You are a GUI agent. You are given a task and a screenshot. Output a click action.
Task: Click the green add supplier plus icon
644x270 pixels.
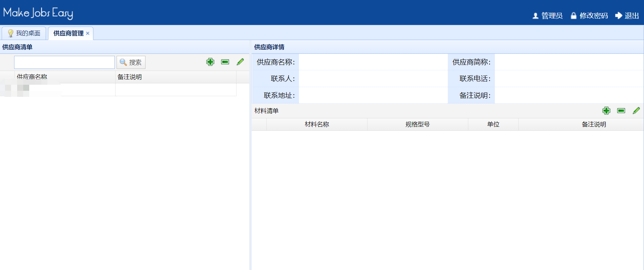tap(210, 62)
